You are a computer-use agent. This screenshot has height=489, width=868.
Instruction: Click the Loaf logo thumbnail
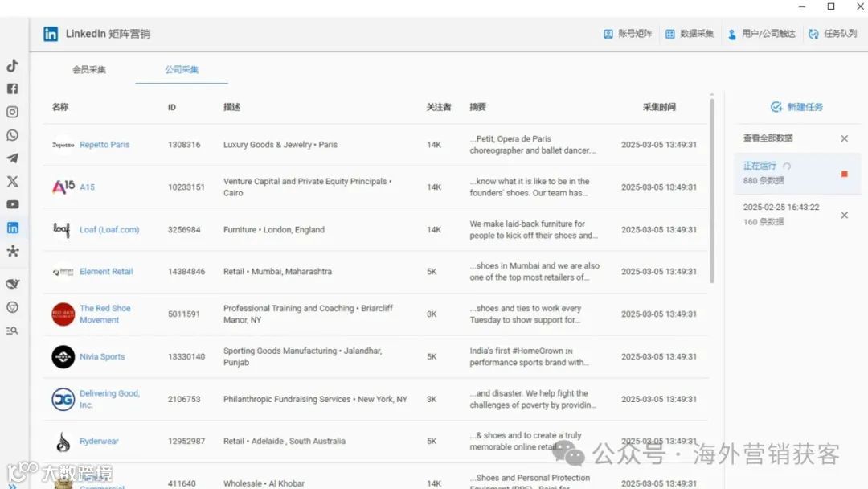61,229
